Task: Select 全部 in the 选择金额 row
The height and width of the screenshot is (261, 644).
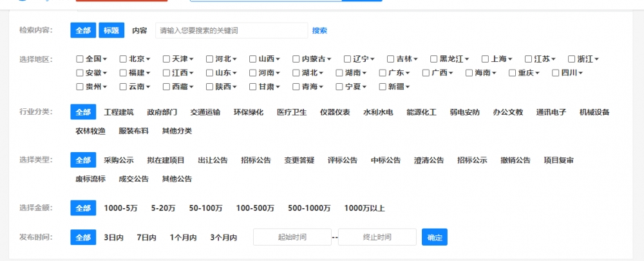Action: pos(83,208)
